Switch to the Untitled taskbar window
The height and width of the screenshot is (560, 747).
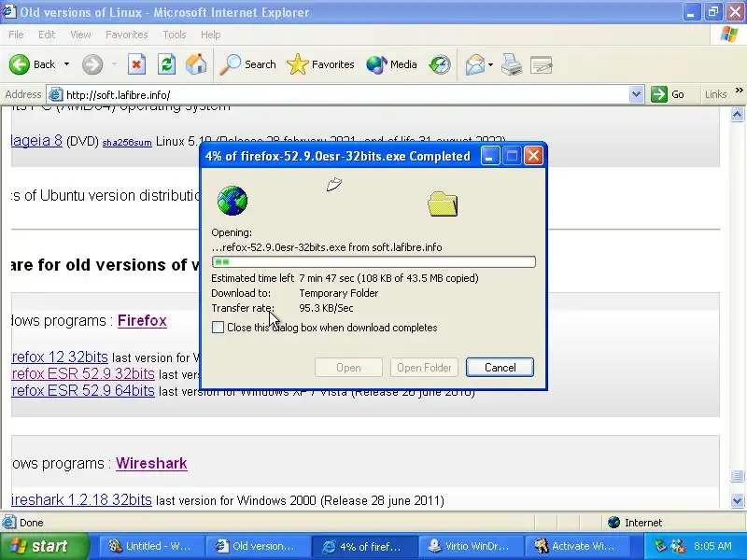pyautogui.click(x=151, y=546)
